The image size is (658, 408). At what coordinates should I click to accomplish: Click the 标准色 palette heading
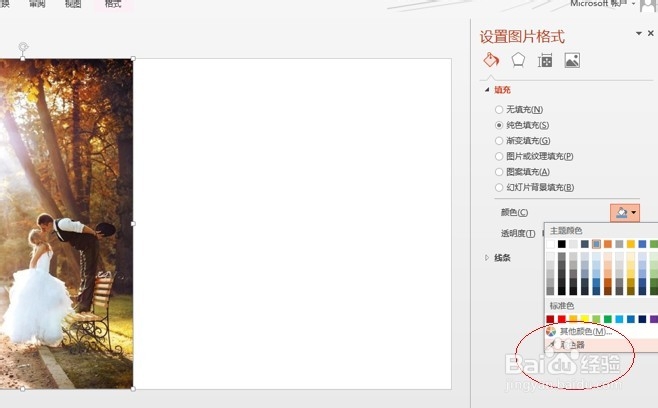pyautogui.click(x=562, y=306)
